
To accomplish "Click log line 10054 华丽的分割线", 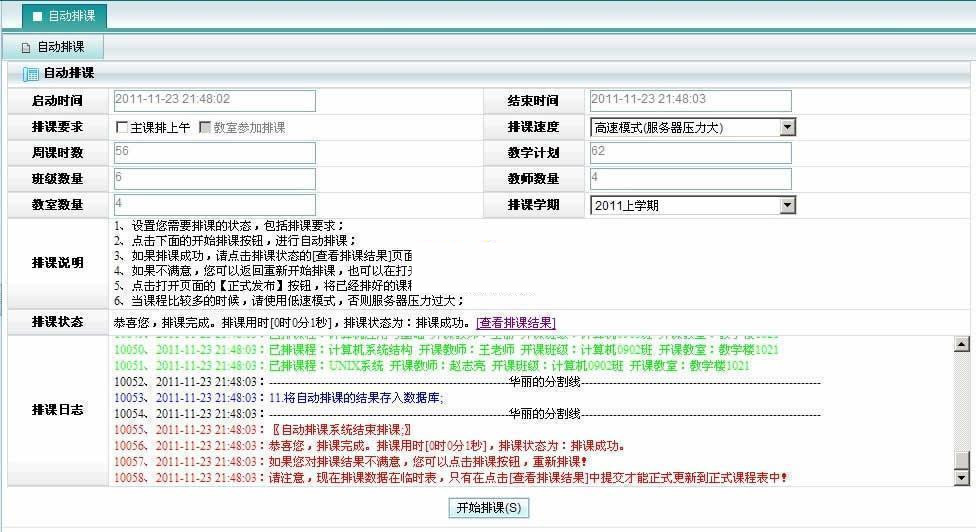I will (x=467, y=414).
